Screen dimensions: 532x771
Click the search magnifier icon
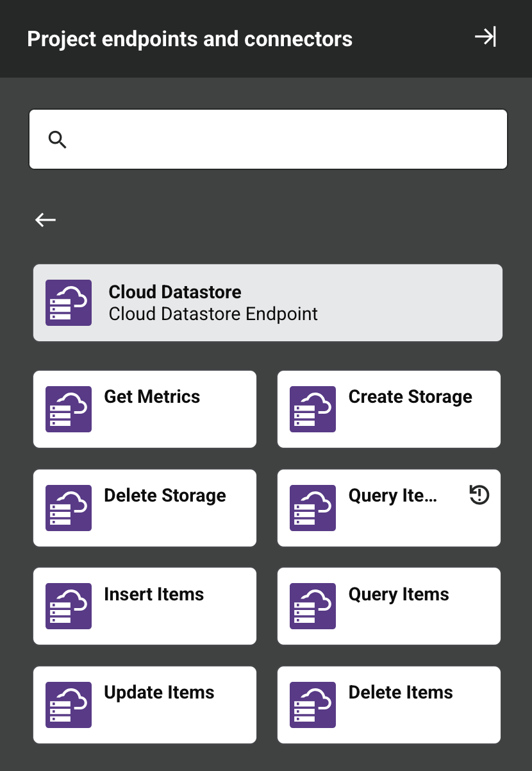pyautogui.click(x=58, y=139)
